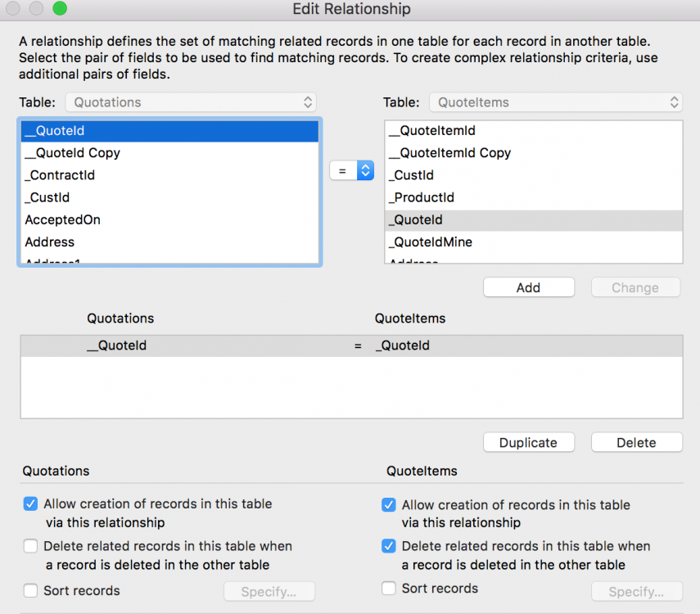Select AcceptedOn field in Quotations list
Viewport: 700px width, 614px height.
(170, 219)
